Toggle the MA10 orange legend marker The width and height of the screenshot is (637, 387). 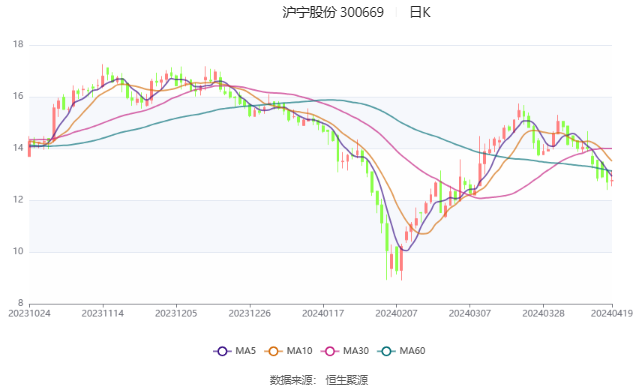pyautogui.click(x=273, y=351)
